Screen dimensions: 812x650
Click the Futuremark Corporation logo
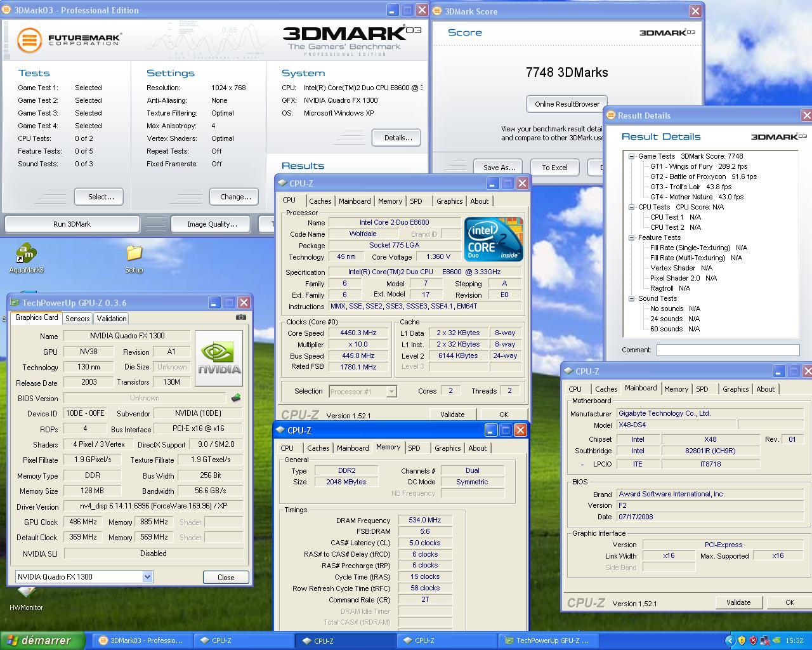coord(69,40)
